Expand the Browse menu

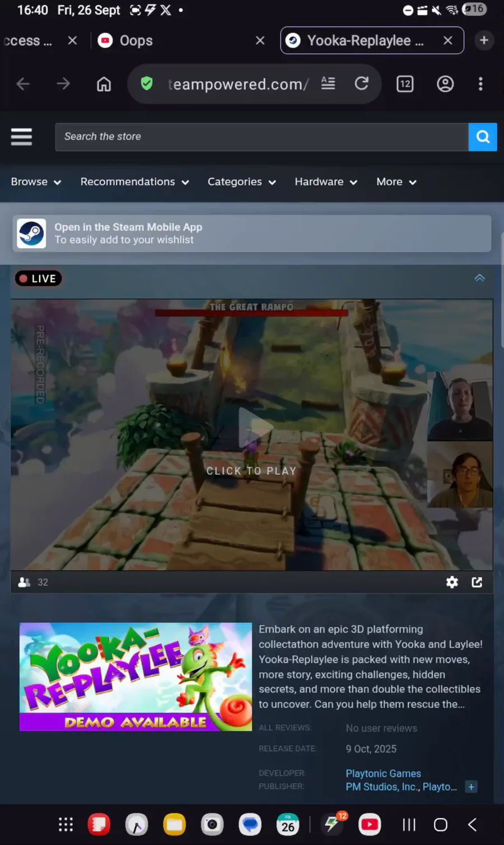pos(36,182)
